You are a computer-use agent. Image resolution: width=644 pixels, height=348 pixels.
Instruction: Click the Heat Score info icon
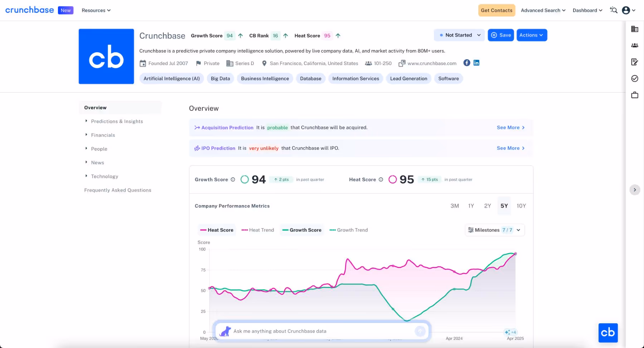click(x=381, y=180)
